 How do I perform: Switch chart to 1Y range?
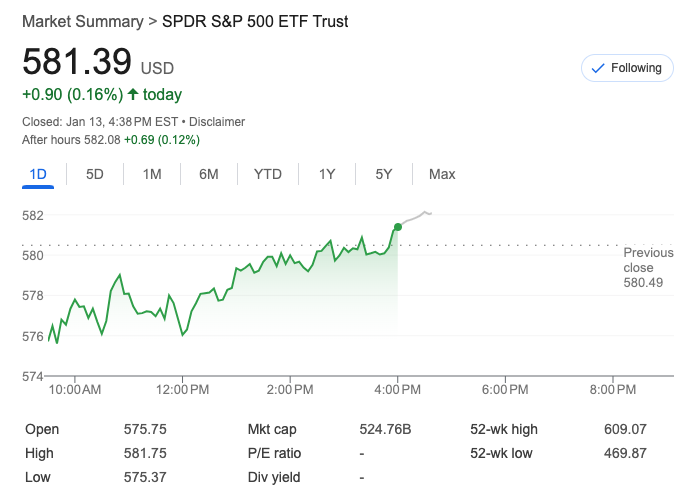pyautogui.click(x=327, y=174)
